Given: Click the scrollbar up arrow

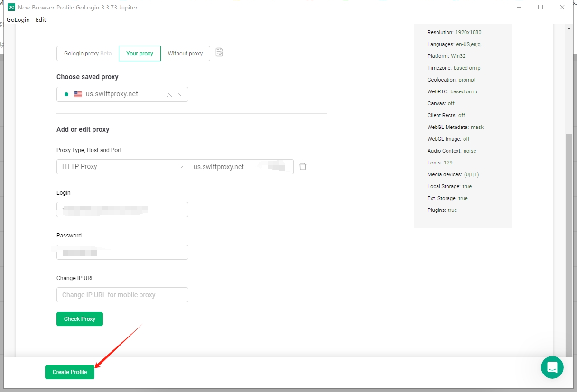Looking at the screenshot, I should tap(569, 28).
